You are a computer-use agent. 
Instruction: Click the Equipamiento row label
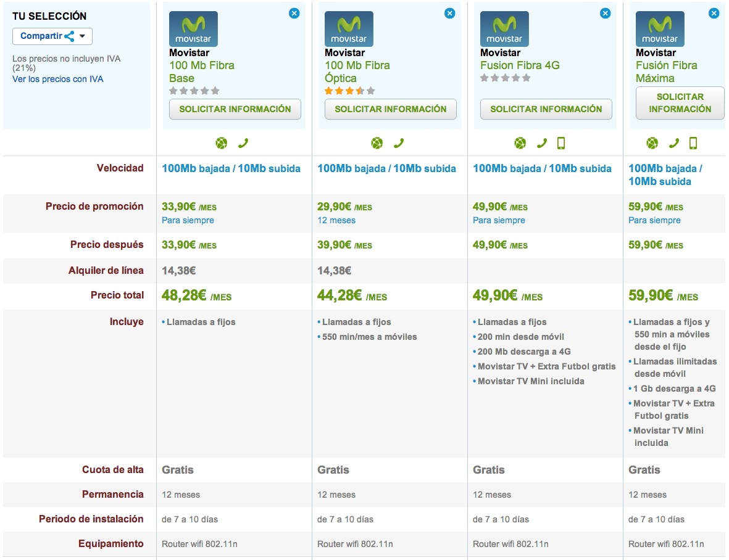pos(110,544)
